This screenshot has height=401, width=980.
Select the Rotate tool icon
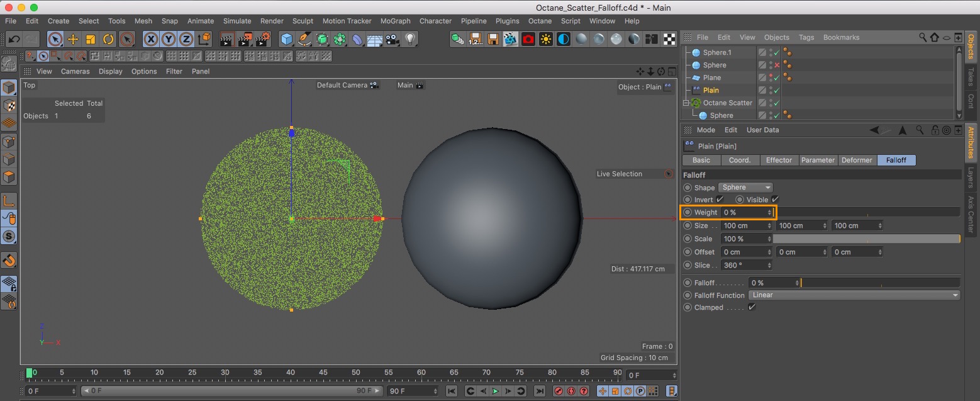tap(108, 39)
